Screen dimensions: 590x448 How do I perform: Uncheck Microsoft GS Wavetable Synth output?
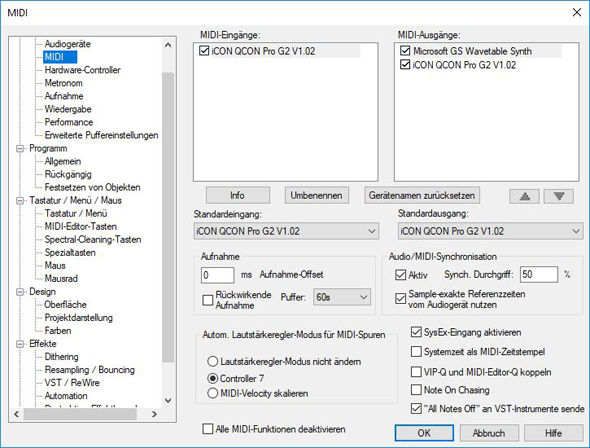pos(405,50)
